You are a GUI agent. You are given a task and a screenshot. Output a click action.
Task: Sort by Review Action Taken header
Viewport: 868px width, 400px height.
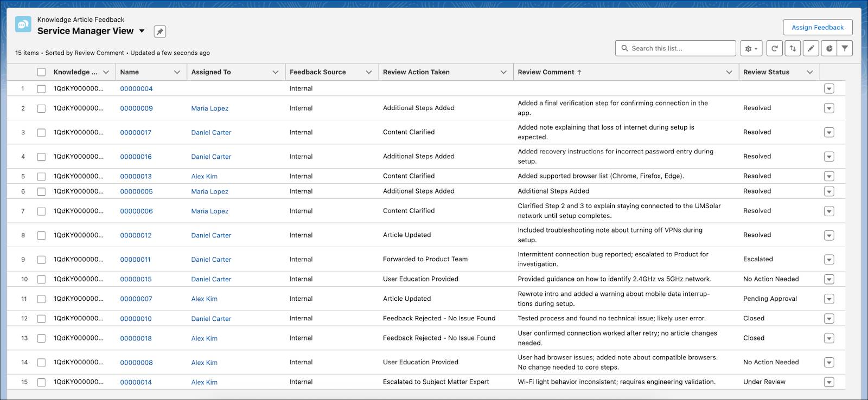[416, 72]
